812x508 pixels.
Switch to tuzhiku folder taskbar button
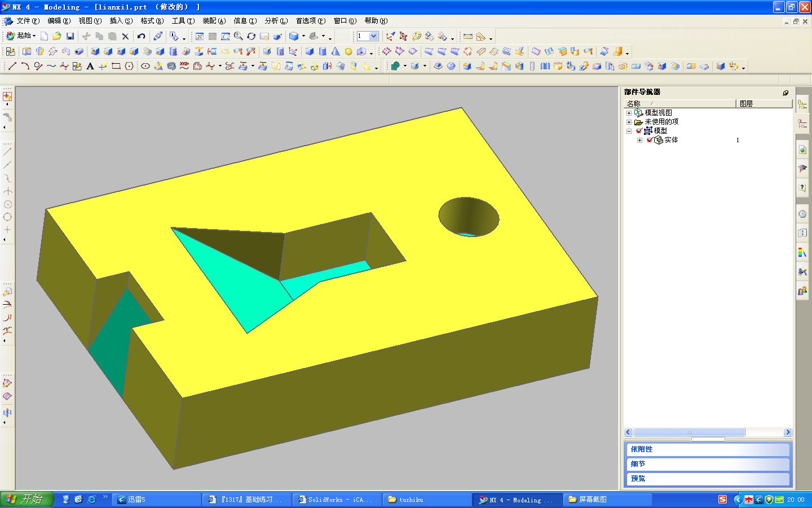427,500
